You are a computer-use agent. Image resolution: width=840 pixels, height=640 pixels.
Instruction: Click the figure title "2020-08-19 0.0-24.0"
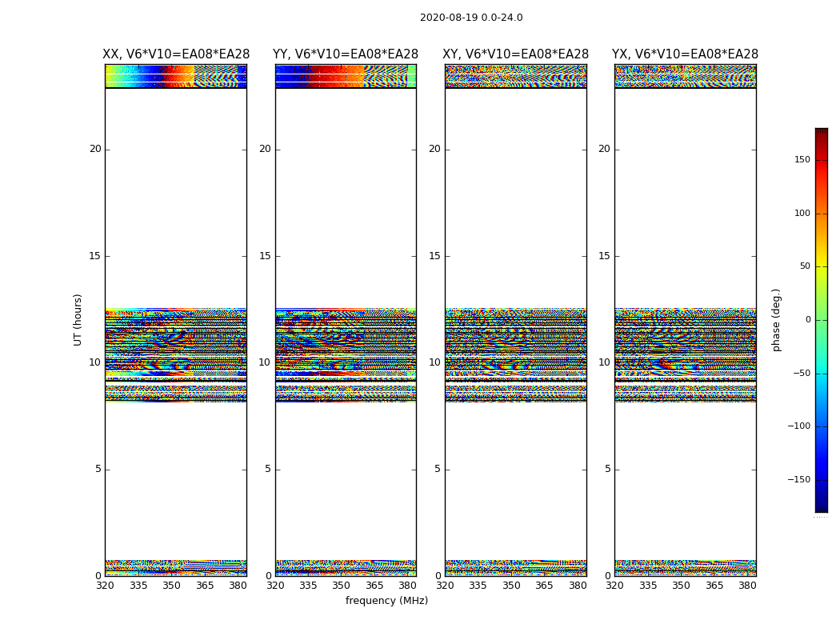coord(471,18)
